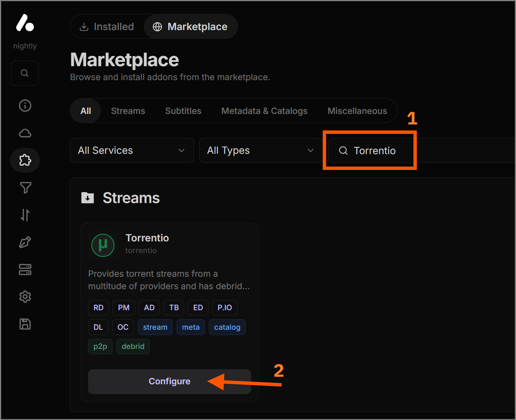Click the p2p type tag

tap(100, 346)
